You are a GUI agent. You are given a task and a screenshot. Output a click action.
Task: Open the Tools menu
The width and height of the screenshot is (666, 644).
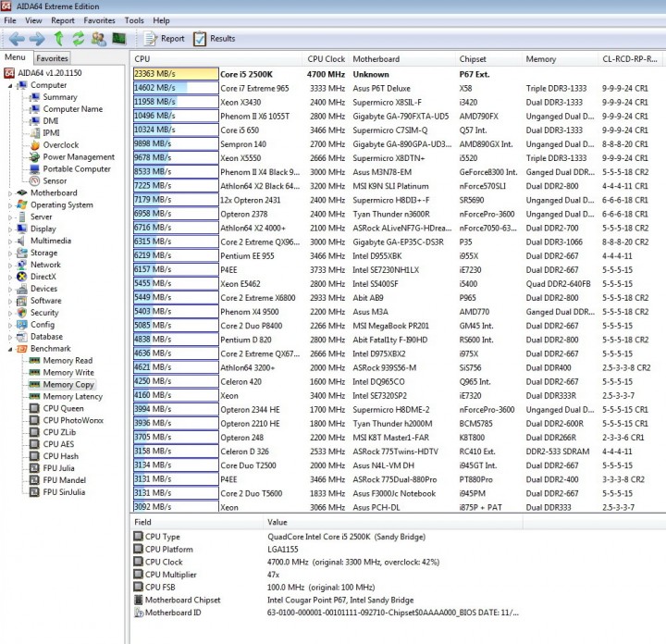pos(134,20)
